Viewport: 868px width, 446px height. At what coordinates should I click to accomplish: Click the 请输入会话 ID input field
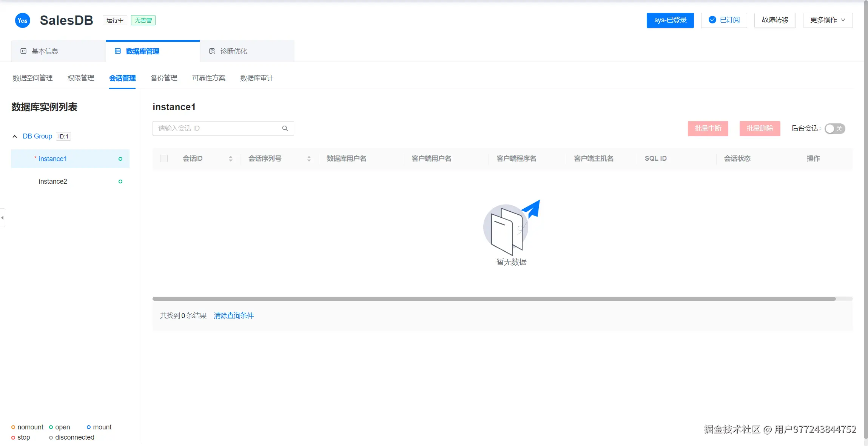217,129
